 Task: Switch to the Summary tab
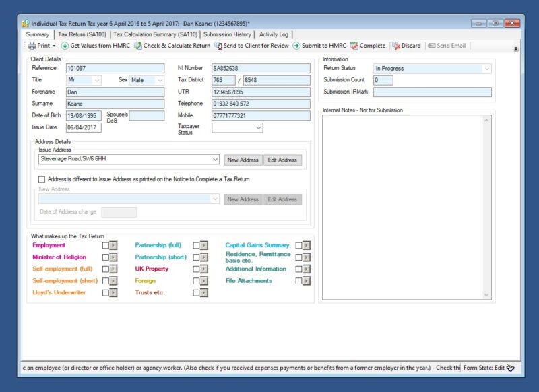coord(38,34)
